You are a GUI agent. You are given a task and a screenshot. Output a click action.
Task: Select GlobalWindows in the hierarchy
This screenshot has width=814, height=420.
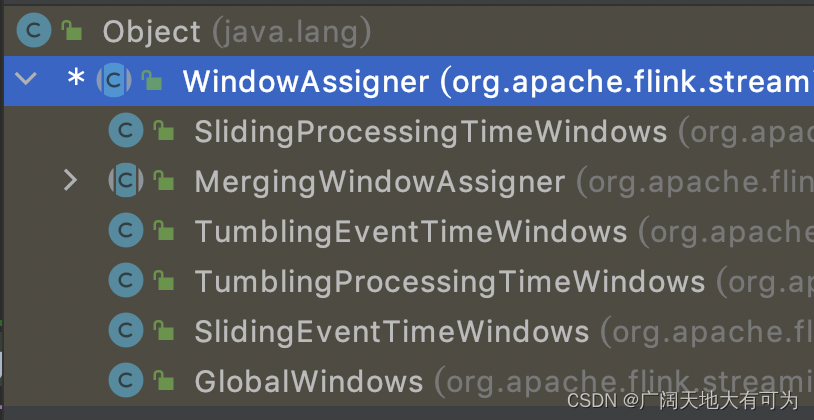click(x=308, y=381)
